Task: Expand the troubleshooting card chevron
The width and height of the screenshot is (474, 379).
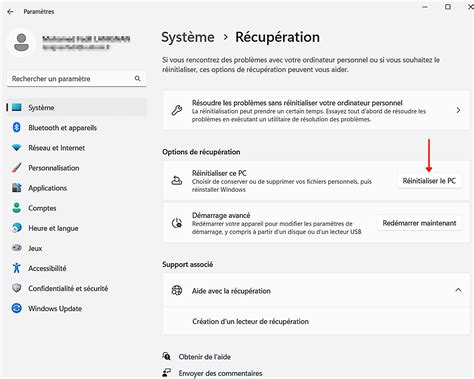Action: click(x=458, y=110)
